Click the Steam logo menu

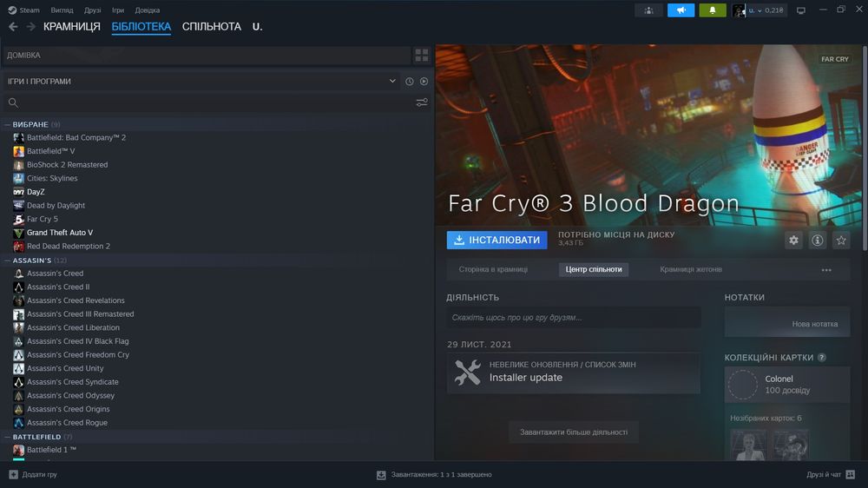(x=11, y=10)
